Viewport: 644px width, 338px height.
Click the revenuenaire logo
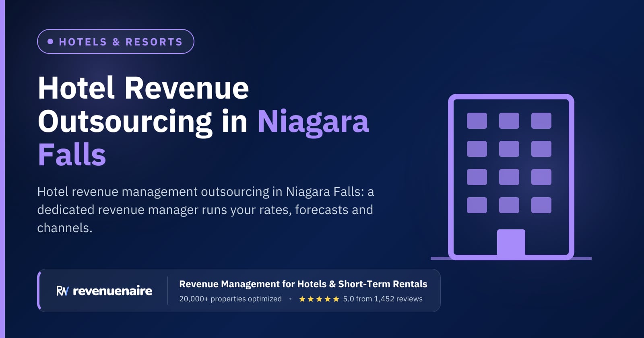tap(104, 291)
